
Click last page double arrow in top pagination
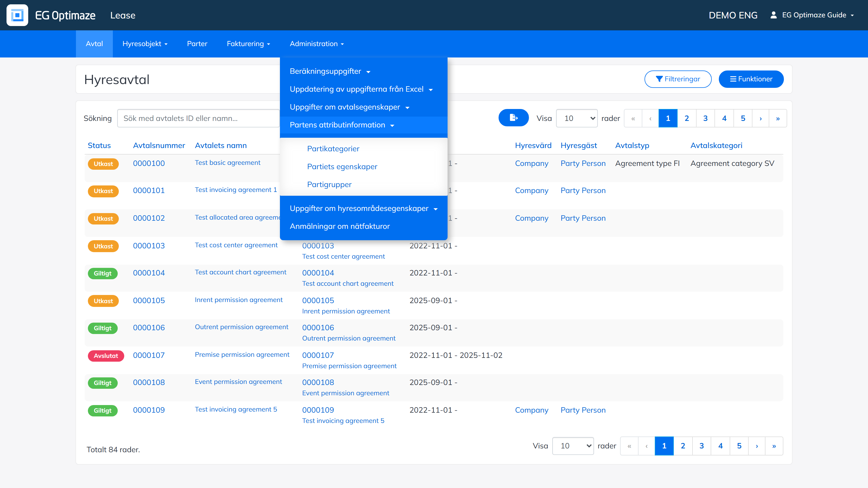point(778,118)
